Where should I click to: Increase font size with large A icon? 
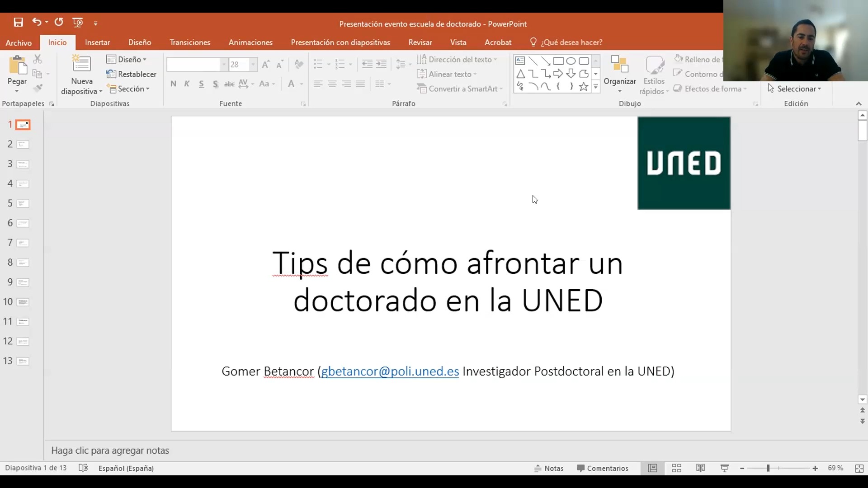coord(265,65)
